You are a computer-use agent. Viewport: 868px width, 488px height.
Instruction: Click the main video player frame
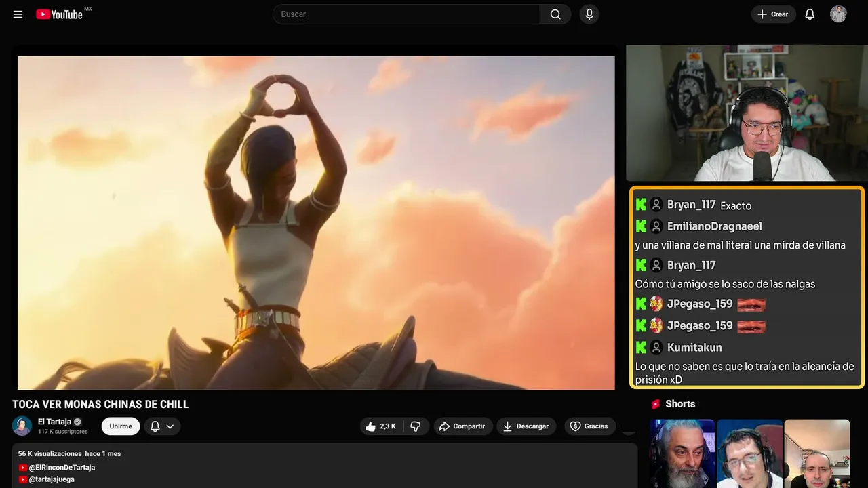click(316, 223)
